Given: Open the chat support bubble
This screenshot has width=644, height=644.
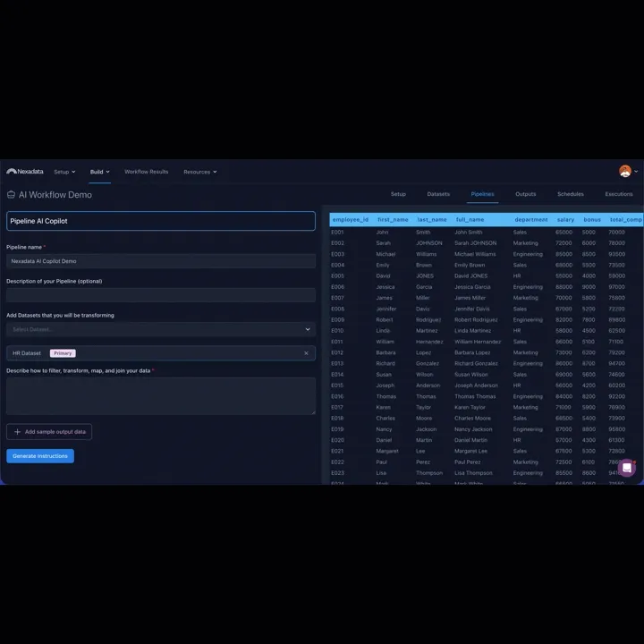Looking at the screenshot, I should pyautogui.click(x=627, y=468).
